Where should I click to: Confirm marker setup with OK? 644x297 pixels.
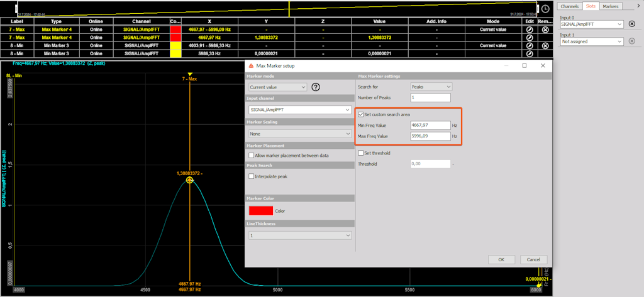pos(501,260)
